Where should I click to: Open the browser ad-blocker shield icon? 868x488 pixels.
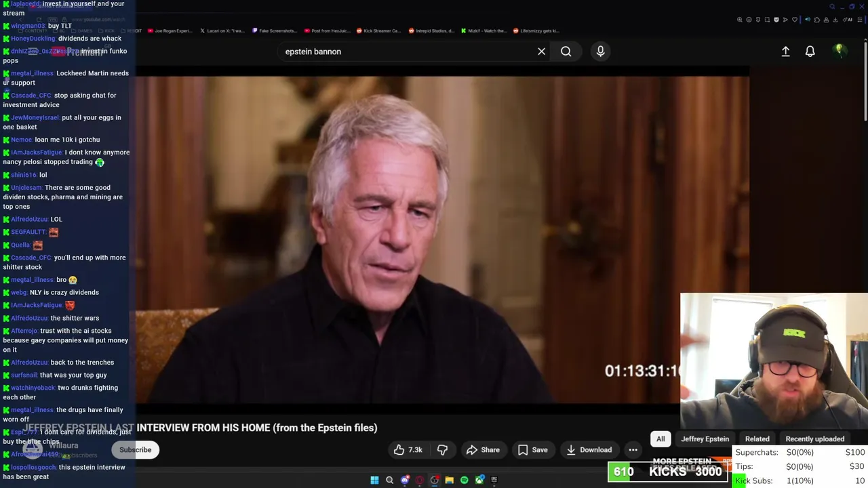[x=776, y=20]
